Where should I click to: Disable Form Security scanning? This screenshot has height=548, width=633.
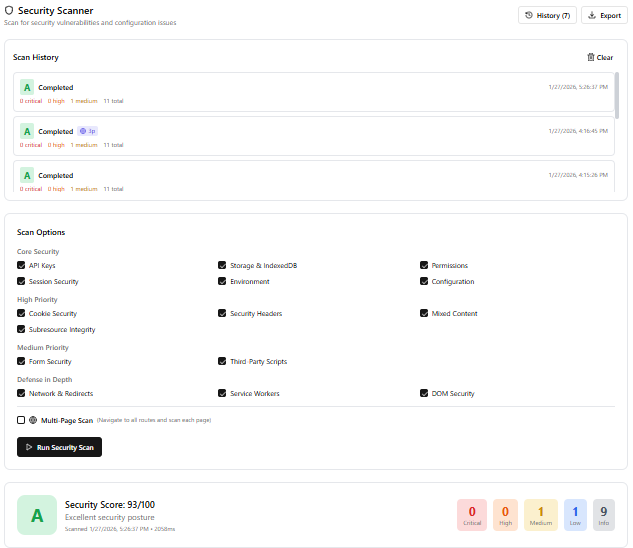click(21, 361)
